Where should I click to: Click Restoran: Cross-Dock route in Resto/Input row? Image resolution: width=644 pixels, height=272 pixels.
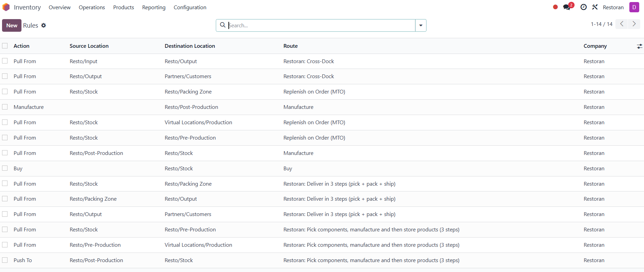click(309, 61)
